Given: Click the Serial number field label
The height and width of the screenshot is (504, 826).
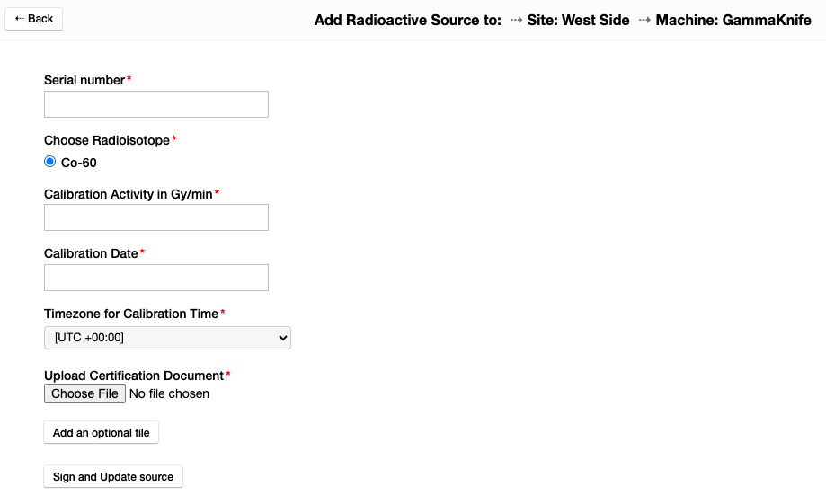Looking at the screenshot, I should [x=84, y=80].
